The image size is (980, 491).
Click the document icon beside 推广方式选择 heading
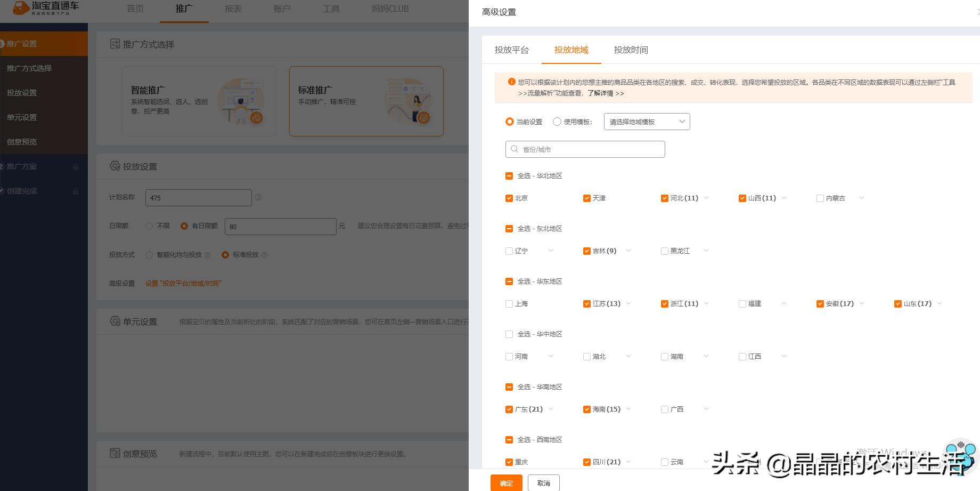pyautogui.click(x=115, y=44)
